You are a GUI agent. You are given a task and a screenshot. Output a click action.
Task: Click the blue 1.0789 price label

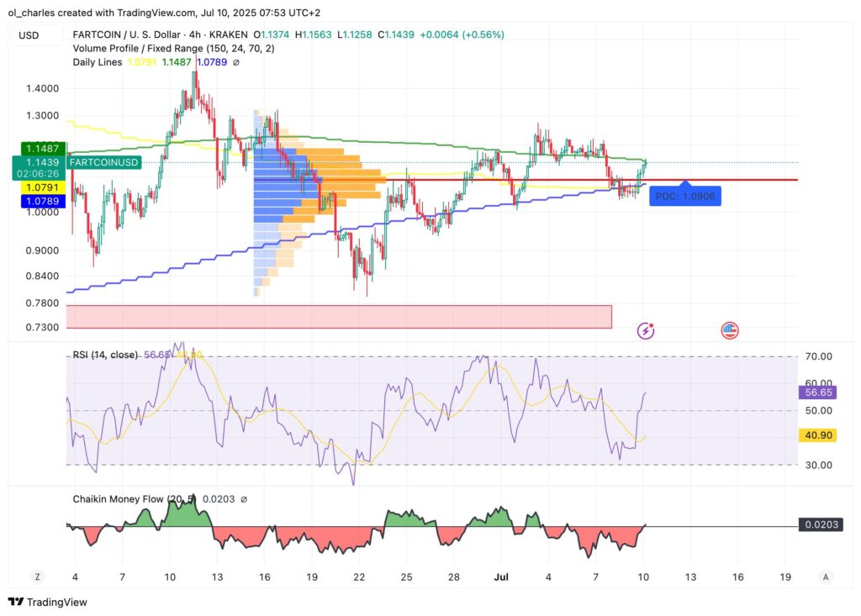point(42,201)
